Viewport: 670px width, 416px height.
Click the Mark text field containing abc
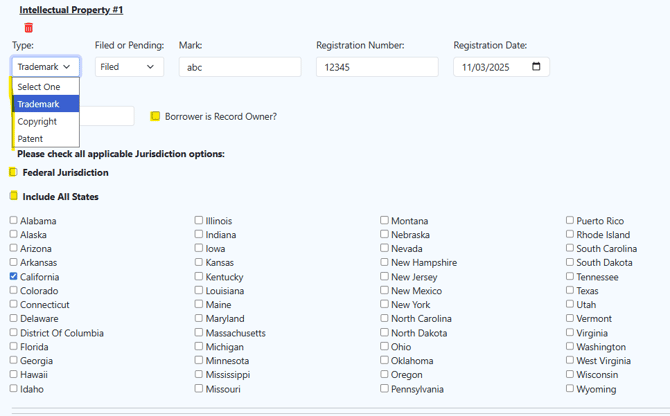click(x=239, y=67)
